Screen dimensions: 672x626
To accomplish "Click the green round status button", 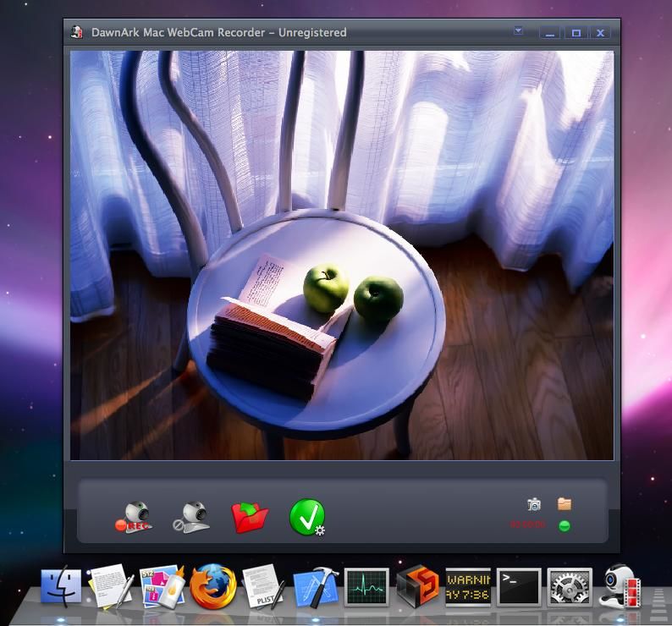I will click(x=565, y=525).
